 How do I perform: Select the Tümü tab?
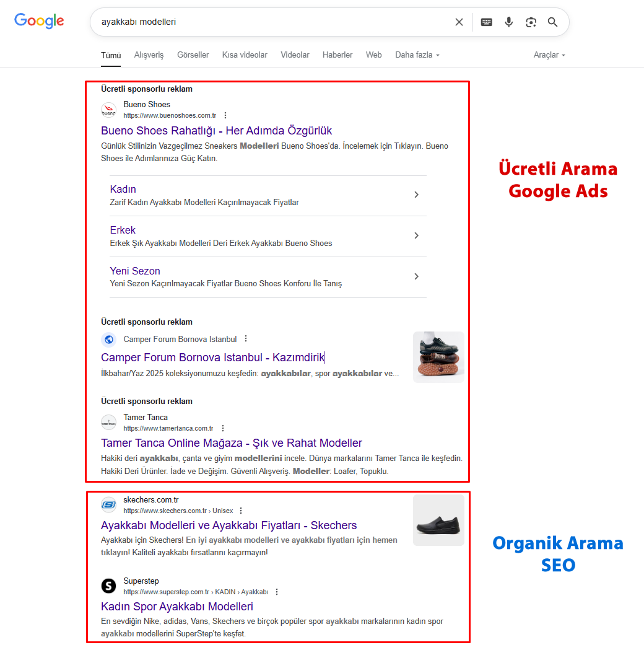pos(111,55)
